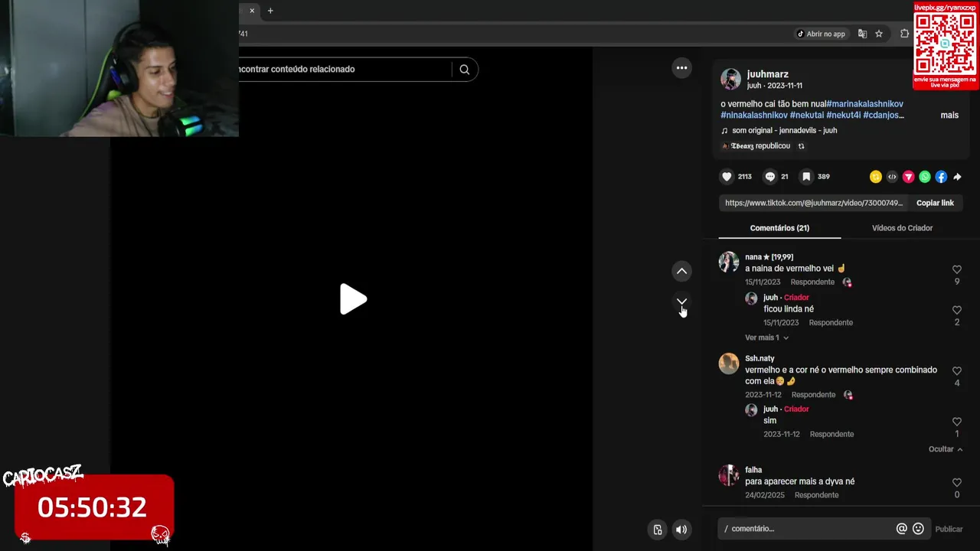Open the #nekut4i hashtag
This screenshot has height=551, width=980.
coord(844,115)
